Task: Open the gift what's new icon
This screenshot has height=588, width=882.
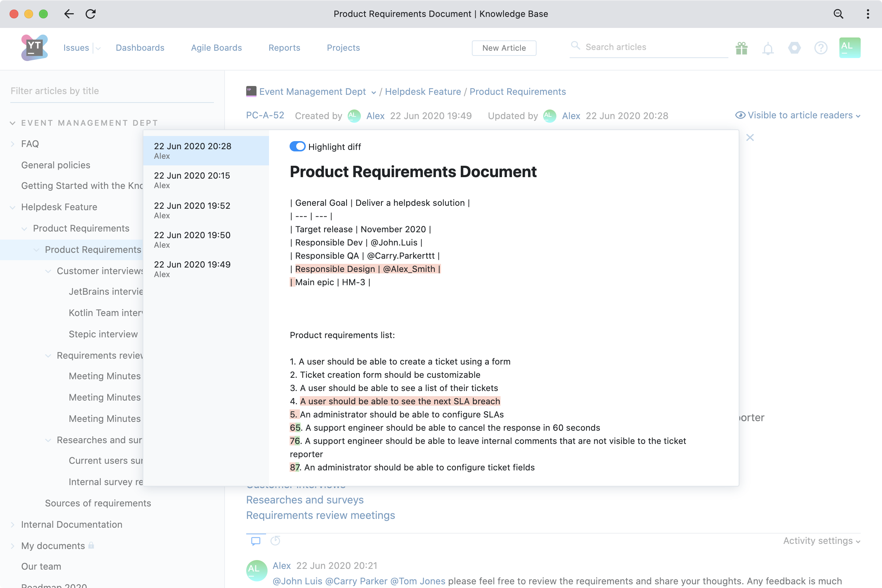Action: click(741, 48)
